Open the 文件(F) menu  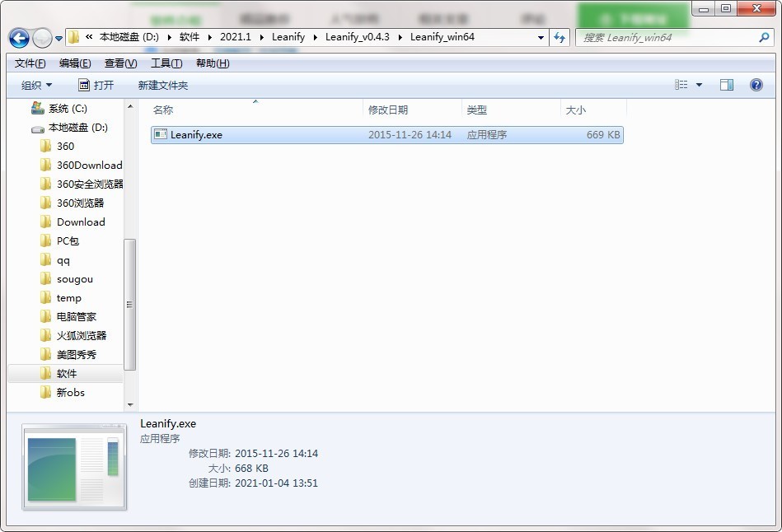click(x=30, y=63)
